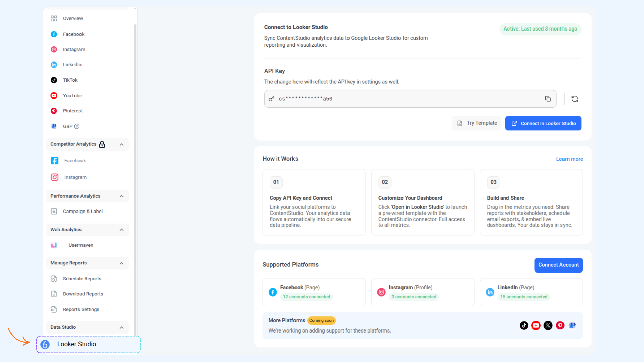Click the Download Reports icon
This screenshot has height=362, width=644.
54,294
